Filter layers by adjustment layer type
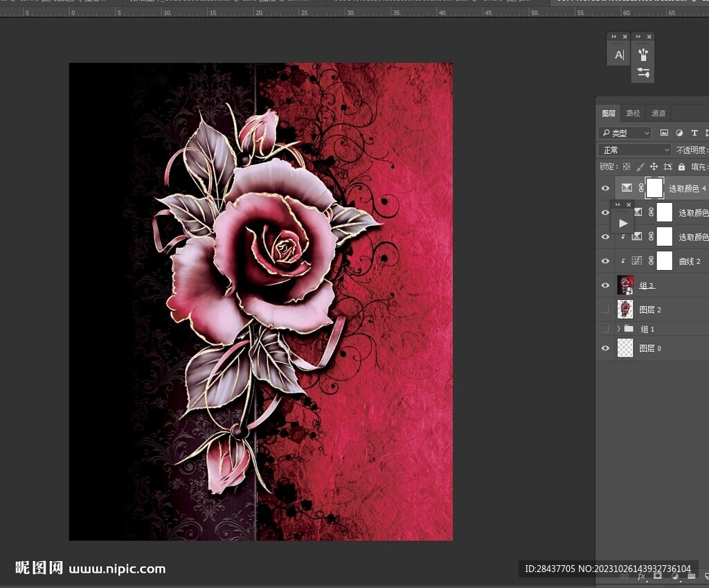 679,132
